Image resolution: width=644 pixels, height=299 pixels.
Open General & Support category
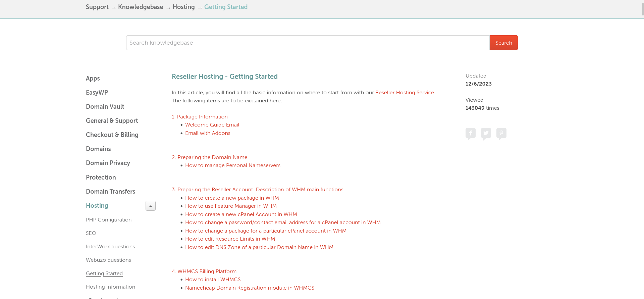pyautogui.click(x=112, y=120)
